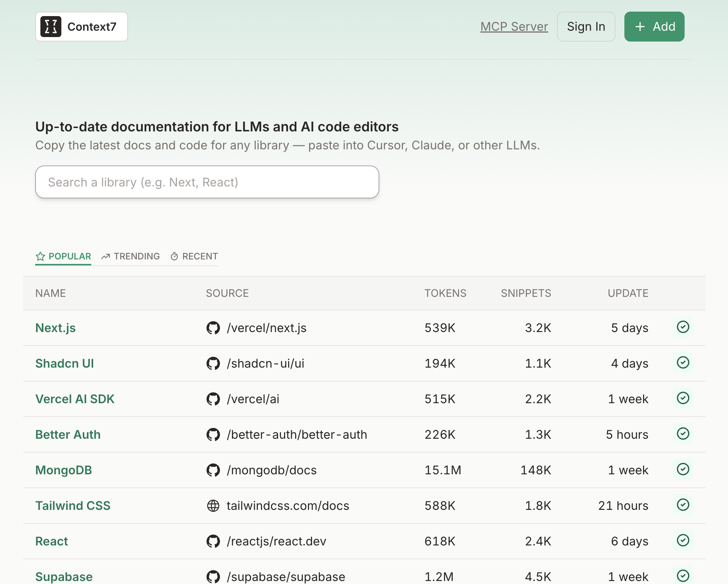Click GitHub icon next to /shadcn-ui/ui
Viewport: 728px width, 584px height.
click(x=213, y=364)
